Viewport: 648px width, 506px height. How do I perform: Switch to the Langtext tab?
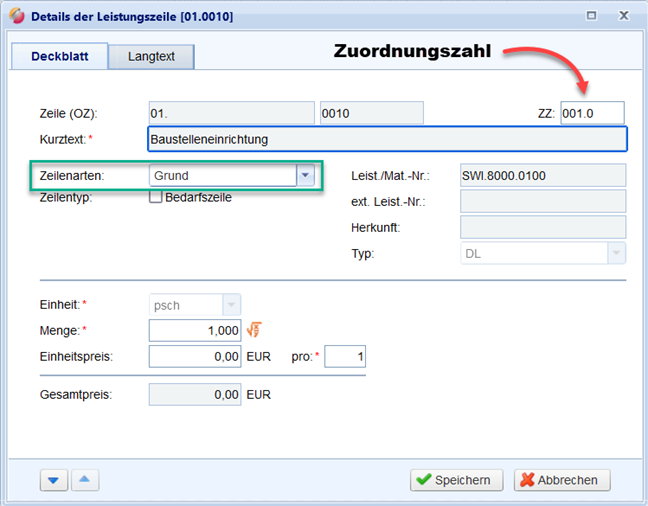tap(151, 57)
